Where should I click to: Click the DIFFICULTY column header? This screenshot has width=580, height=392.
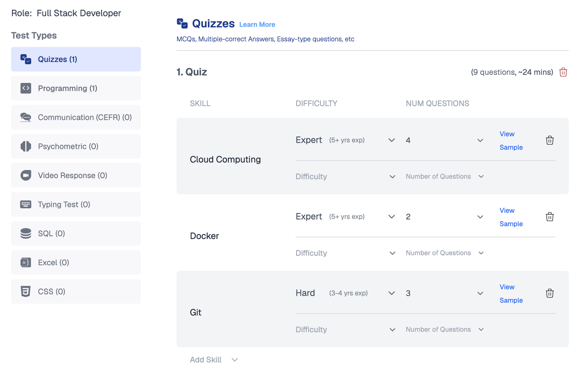pyautogui.click(x=316, y=104)
